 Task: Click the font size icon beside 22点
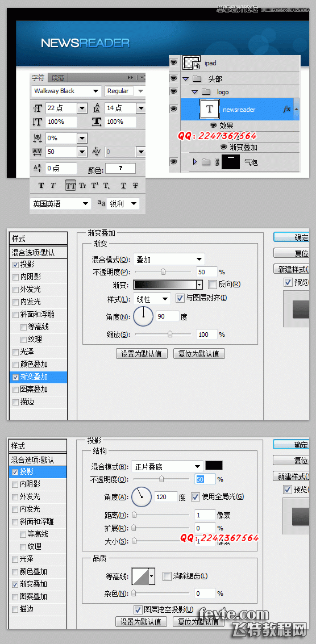[x=38, y=108]
